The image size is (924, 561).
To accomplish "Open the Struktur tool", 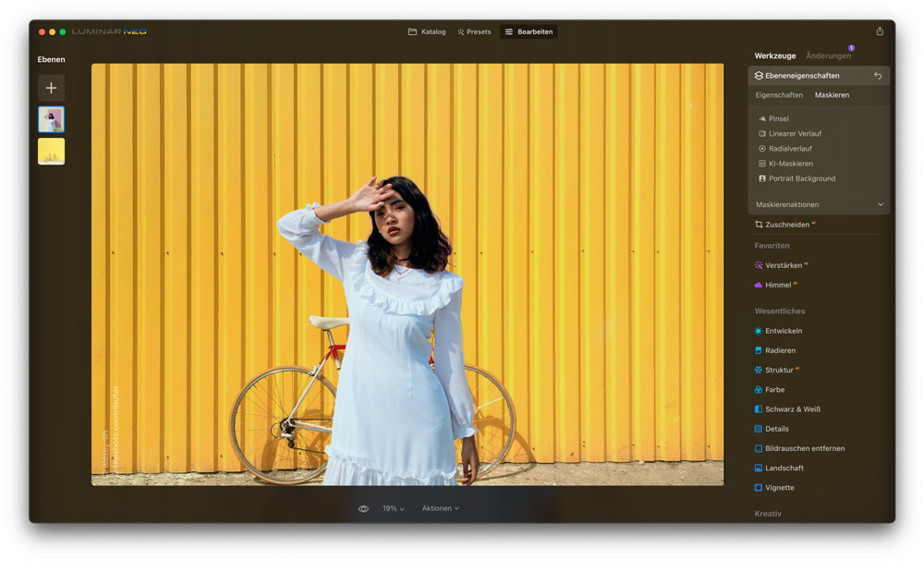I will pyautogui.click(x=777, y=370).
